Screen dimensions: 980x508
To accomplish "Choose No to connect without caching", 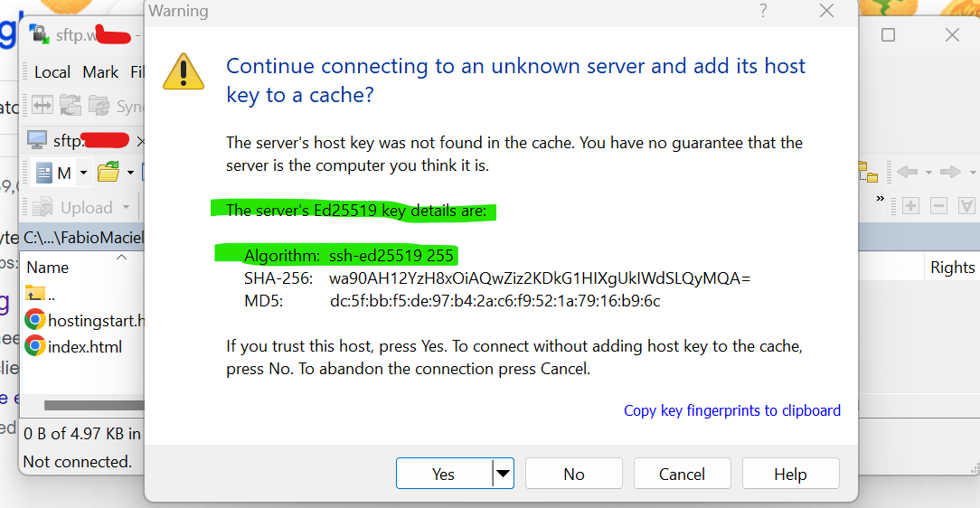I will 574,474.
